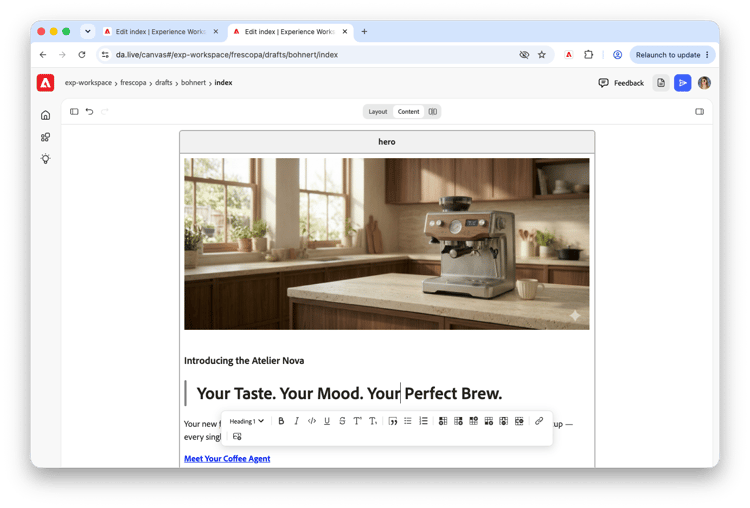This screenshot has height=508, width=750.
Task: Switch to the first Edit index browser tab
Action: coord(161,32)
